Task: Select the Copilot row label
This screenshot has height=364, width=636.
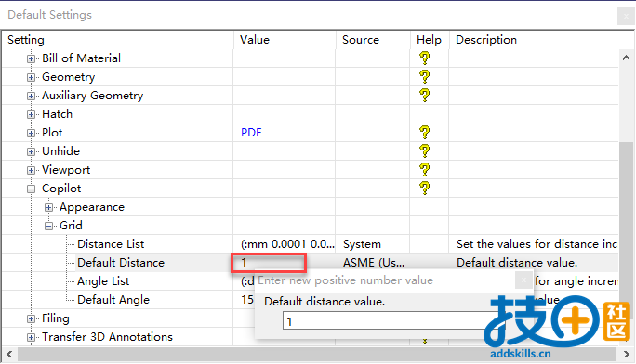Action: pyautogui.click(x=61, y=188)
